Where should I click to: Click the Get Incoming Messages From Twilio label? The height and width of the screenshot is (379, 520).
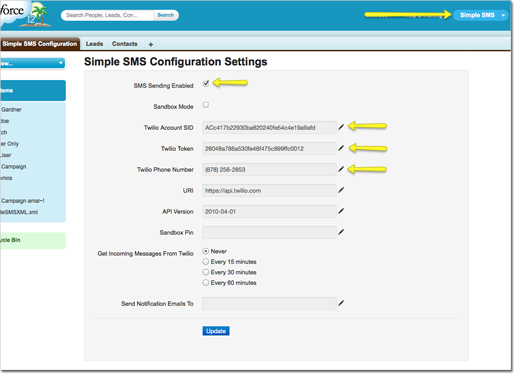click(x=145, y=254)
